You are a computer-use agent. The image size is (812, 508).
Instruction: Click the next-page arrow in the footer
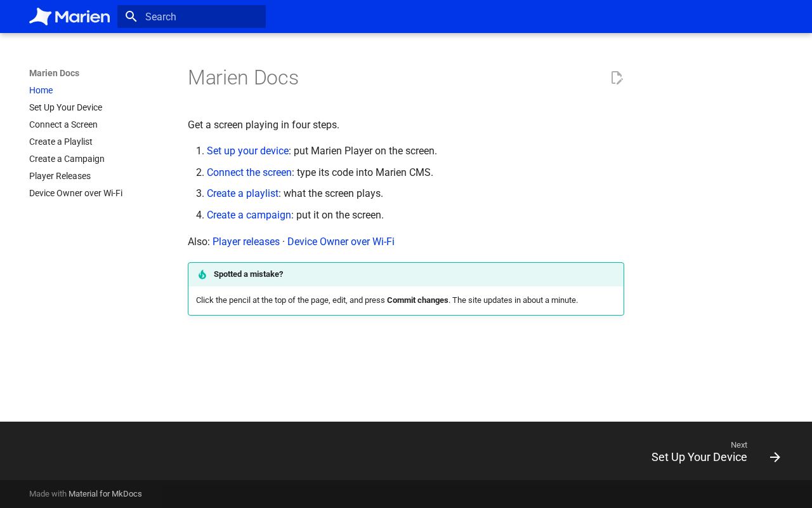click(x=775, y=457)
